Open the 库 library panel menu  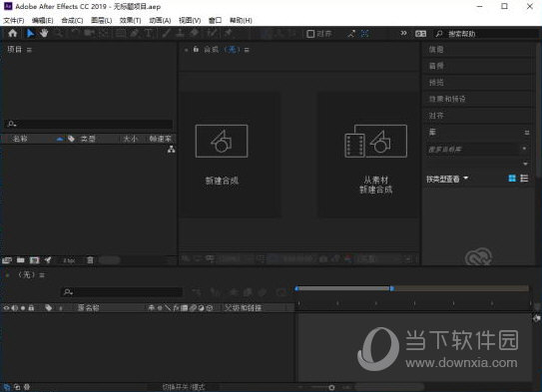pos(527,133)
